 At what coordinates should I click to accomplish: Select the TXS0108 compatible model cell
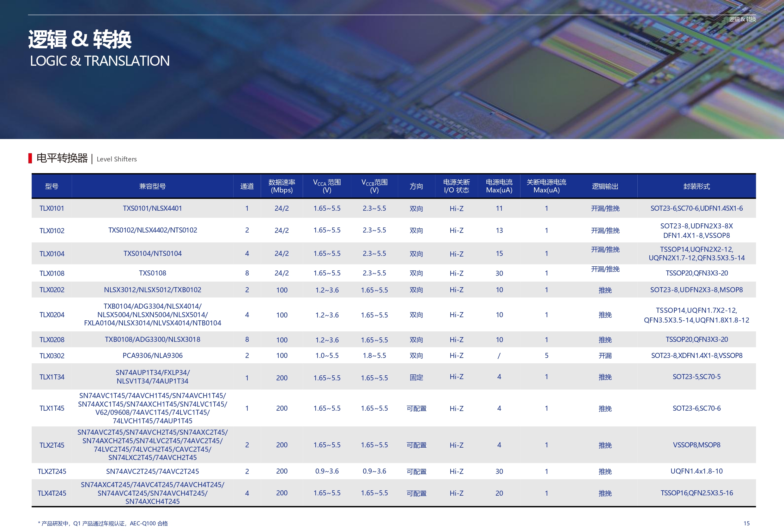pos(152,273)
